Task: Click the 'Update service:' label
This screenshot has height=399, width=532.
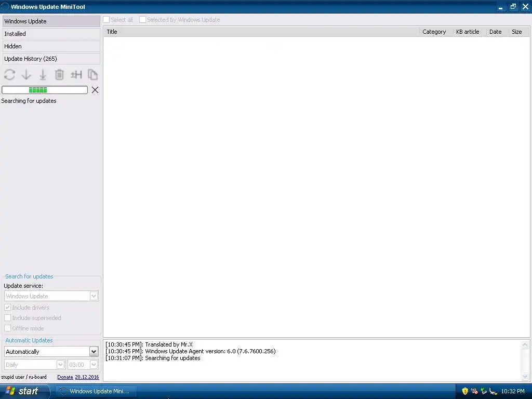Action: (x=23, y=286)
